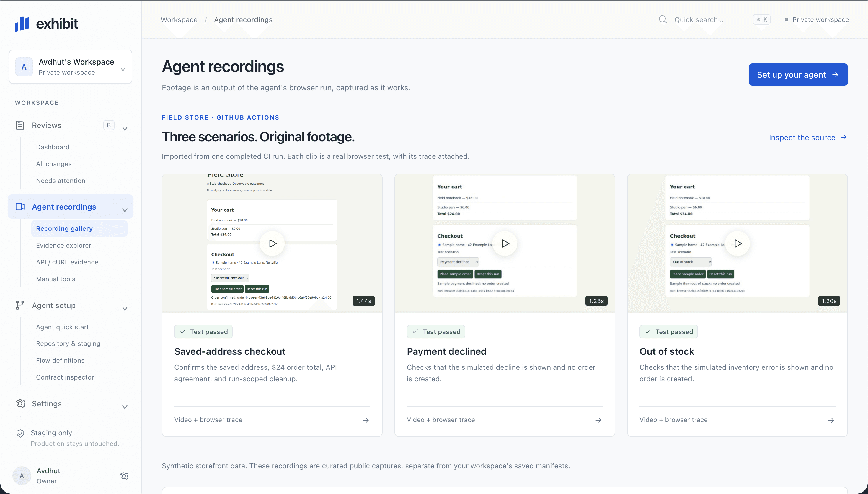
Task: Click the Reviews count badge 8
Action: pyautogui.click(x=109, y=125)
